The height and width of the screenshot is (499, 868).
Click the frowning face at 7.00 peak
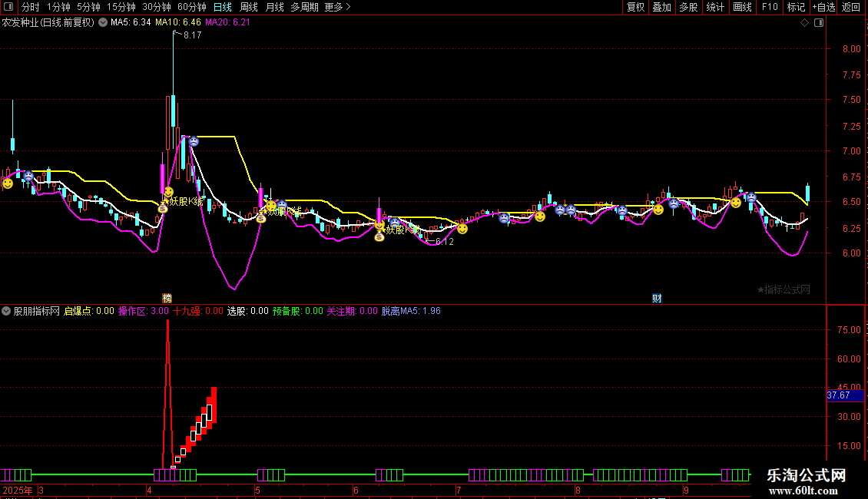coord(194,141)
